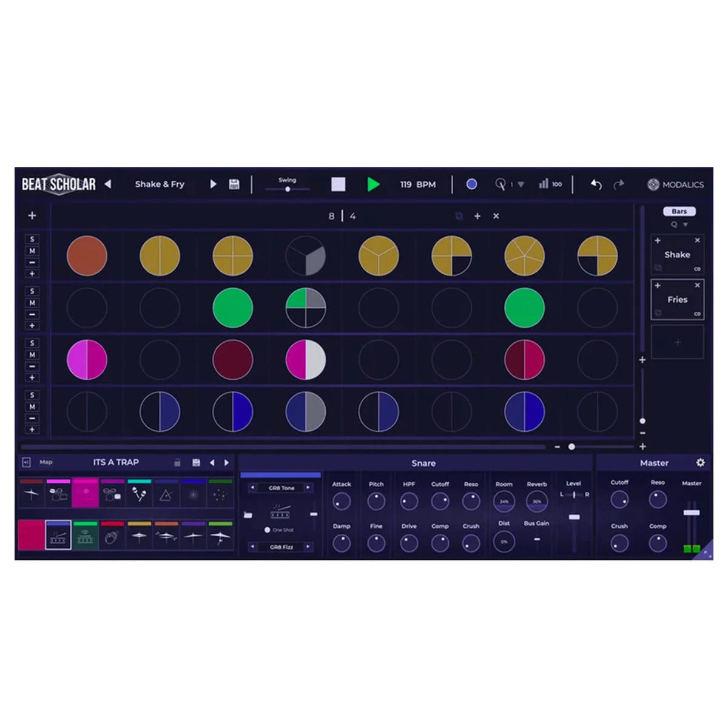This screenshot has height=728, width=728.
Task: Open the metronome count dropdown arrow
Action: pyautogui.click(x=521, y=184)
